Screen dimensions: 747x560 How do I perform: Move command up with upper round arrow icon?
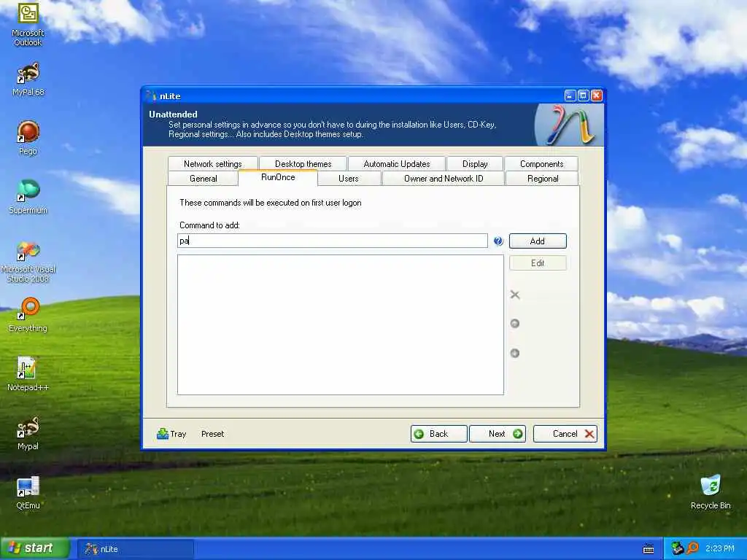click(x=515, y=324)
